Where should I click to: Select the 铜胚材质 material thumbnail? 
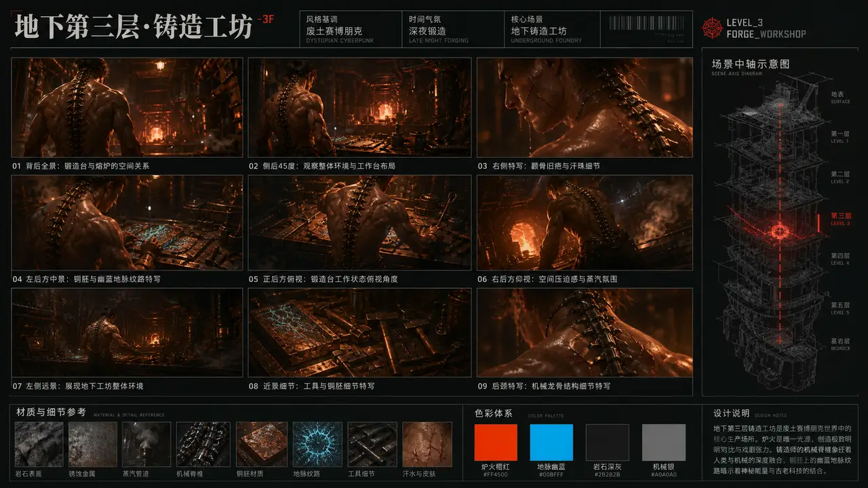click(x=260, y=444)
